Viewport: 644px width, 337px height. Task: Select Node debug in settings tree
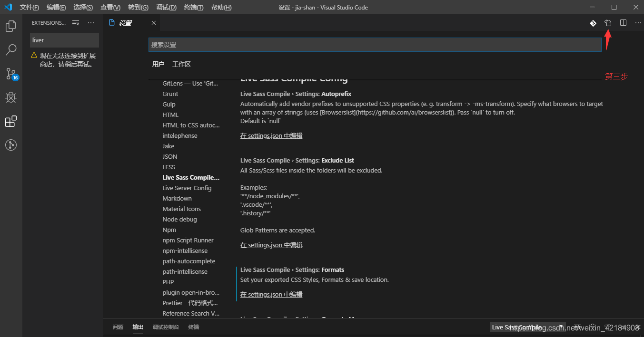tap(180, 219)
